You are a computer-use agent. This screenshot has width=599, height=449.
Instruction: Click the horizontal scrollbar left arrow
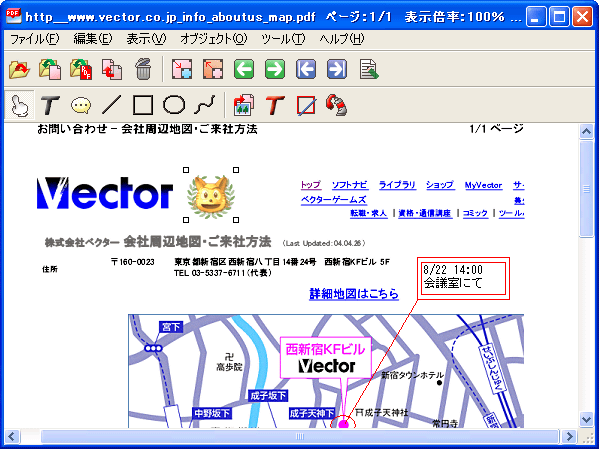coord(12,436)
